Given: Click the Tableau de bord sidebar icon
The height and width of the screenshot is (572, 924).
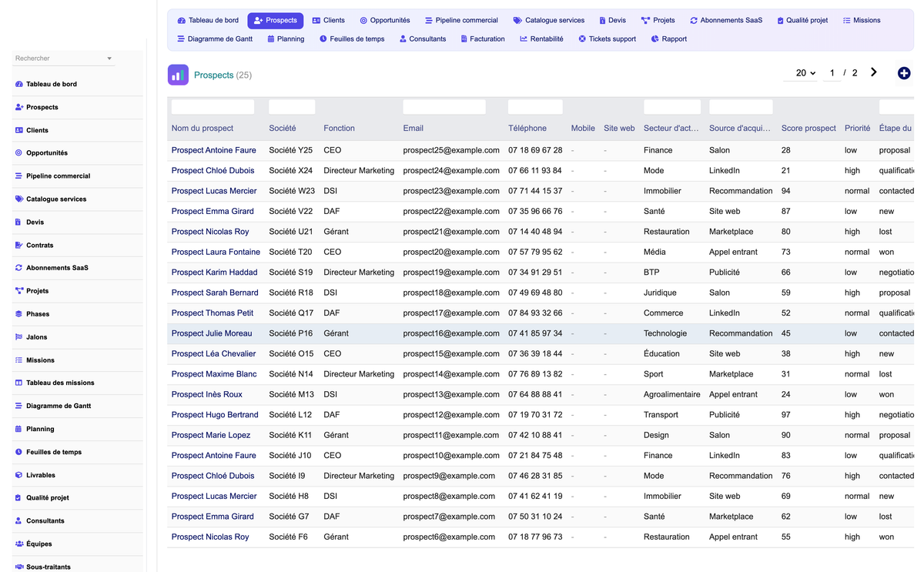Looking at the screenshot, I should (19, 84).
